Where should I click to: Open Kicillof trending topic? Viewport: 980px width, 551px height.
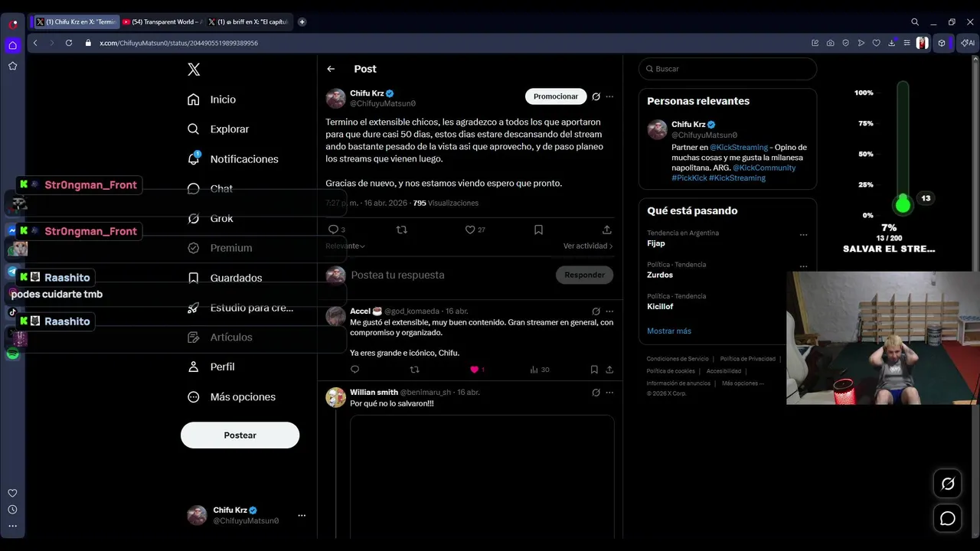pyautogui.click(x=660, y=306)
